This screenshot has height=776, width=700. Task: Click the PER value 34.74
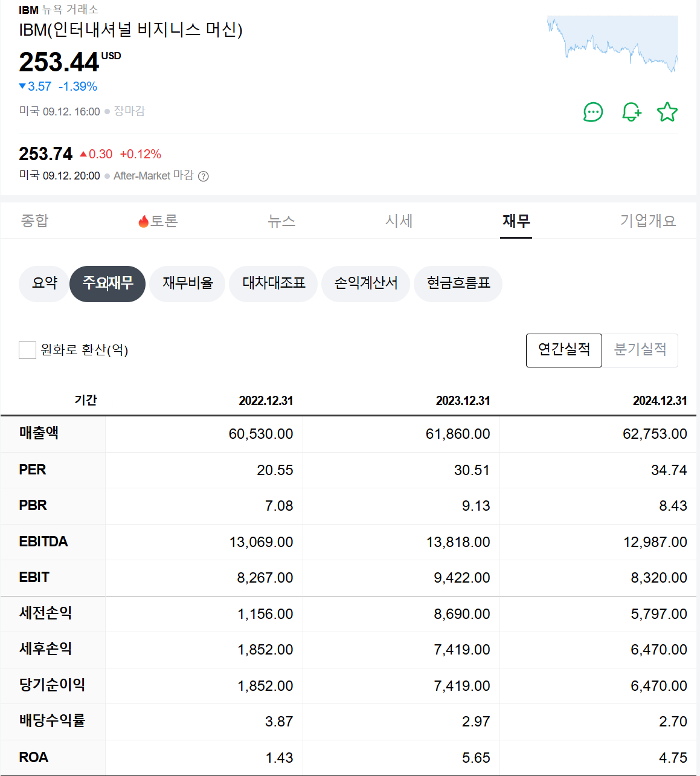coord(669,470)
